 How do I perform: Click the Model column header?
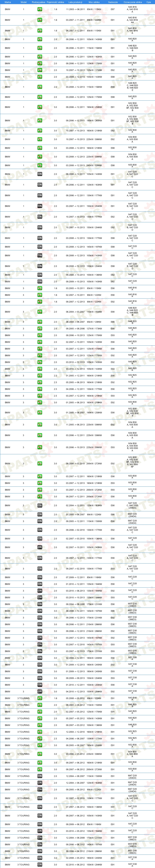coord(24,2)
